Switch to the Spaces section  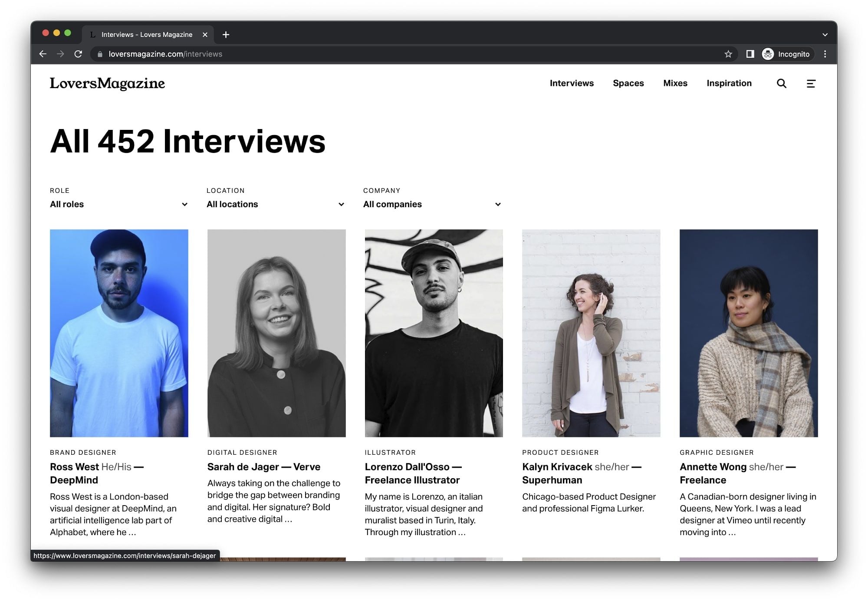(x=628, y=83)
